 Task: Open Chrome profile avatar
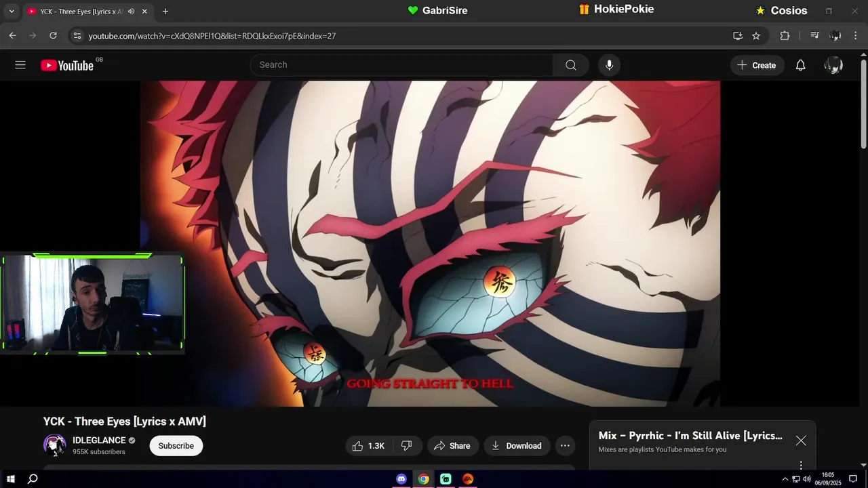point(835,36)
